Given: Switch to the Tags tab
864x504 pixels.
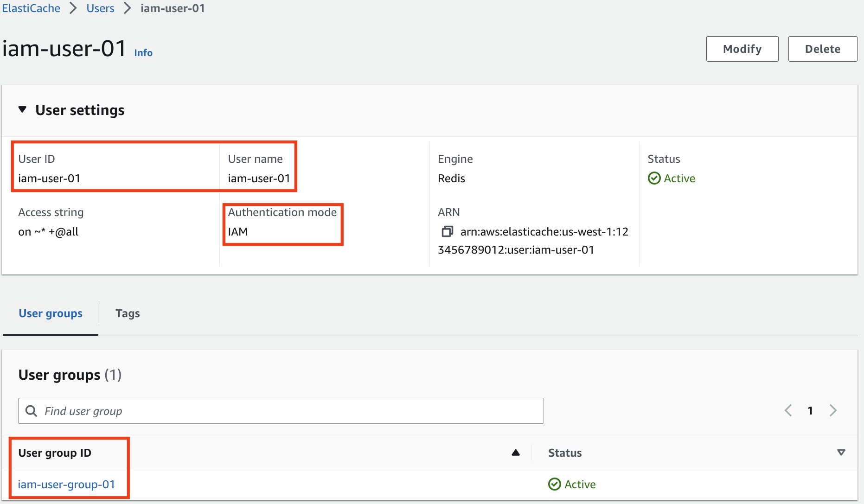Looking at the screenshot, I should [x=128, y=313].
